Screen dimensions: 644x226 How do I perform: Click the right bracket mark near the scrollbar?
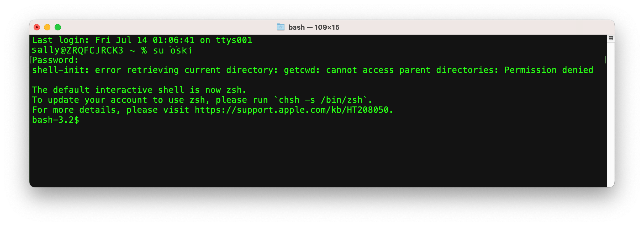point(605,60)
